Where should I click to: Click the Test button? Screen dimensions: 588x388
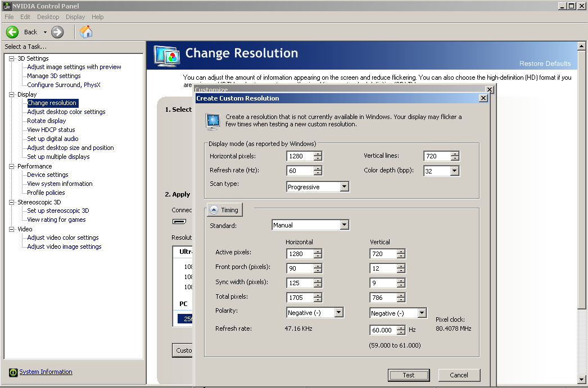pyautogui.click(x=409, y=375)
